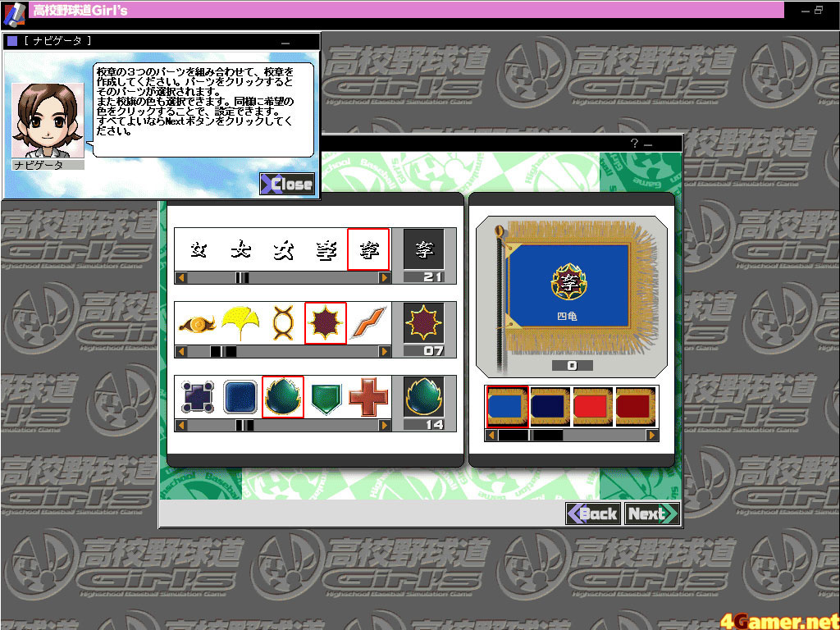Screen dimensions: 840x630
Task: Choose the golden ring-shaped emblem part
Action: [x=283, y=323]
